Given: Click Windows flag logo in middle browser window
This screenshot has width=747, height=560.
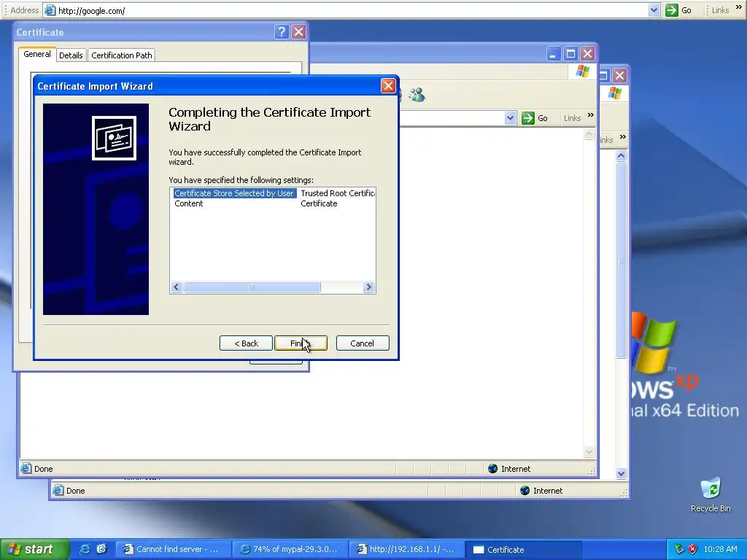Looking at the screenshot, I should 582,71.
